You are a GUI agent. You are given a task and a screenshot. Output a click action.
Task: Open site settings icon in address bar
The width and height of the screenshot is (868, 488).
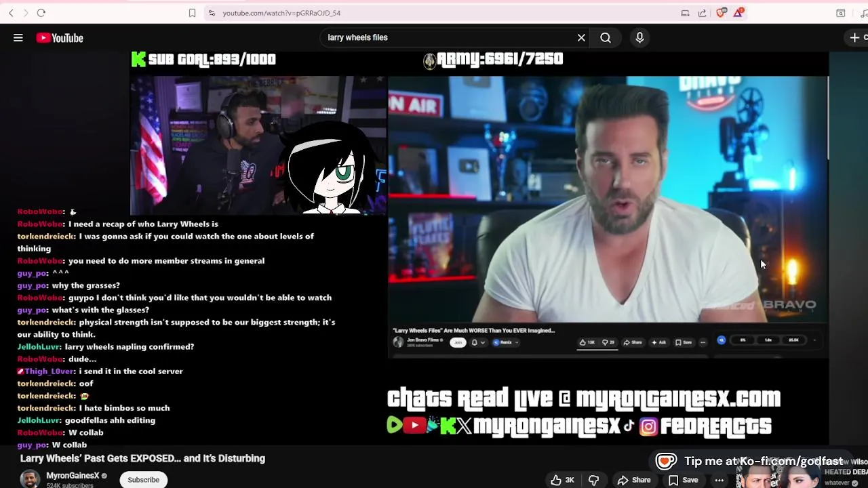click(x=212, y=13)
